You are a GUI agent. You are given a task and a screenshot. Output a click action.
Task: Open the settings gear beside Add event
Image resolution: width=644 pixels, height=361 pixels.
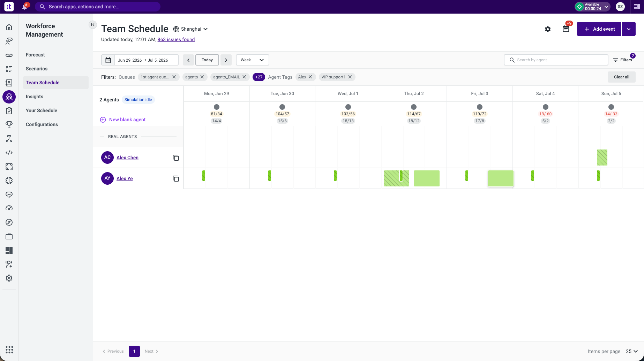tap(548, 29)
